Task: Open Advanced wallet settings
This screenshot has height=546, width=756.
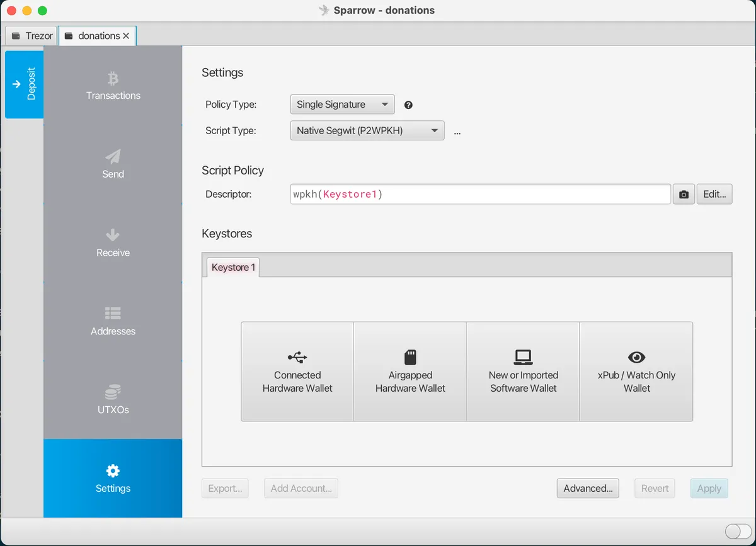Action: pos(588,488)
